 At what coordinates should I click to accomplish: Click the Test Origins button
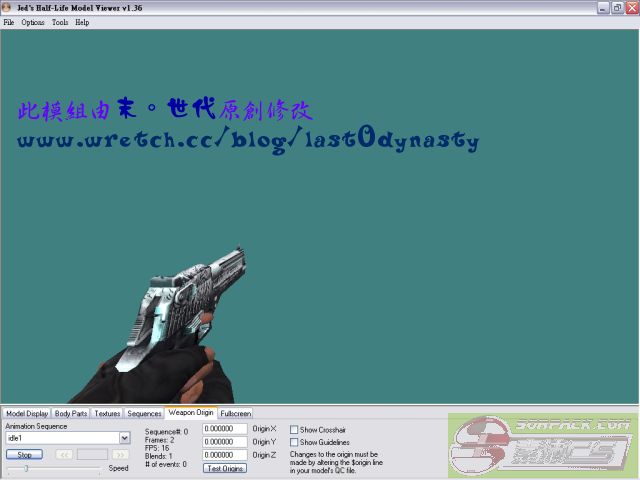pyautogui.click(x=225, y=469)
